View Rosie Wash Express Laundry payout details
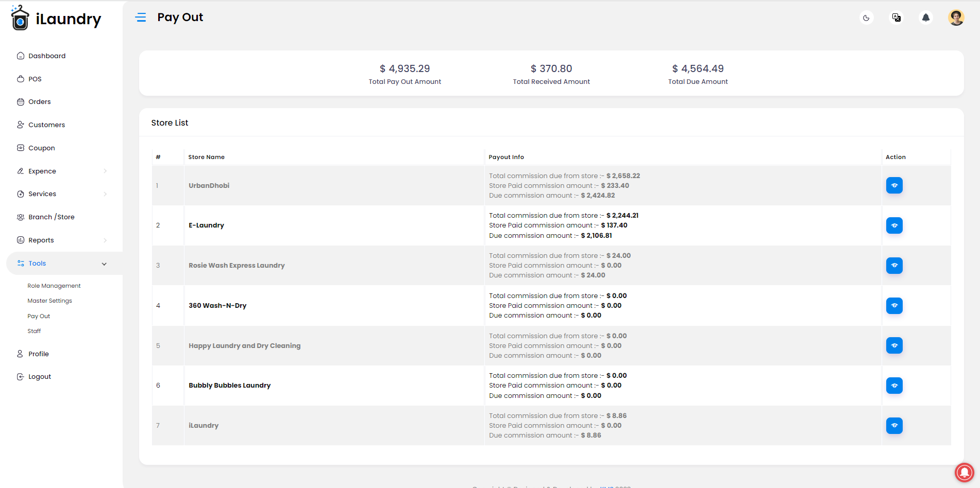 tap(894, 266)
